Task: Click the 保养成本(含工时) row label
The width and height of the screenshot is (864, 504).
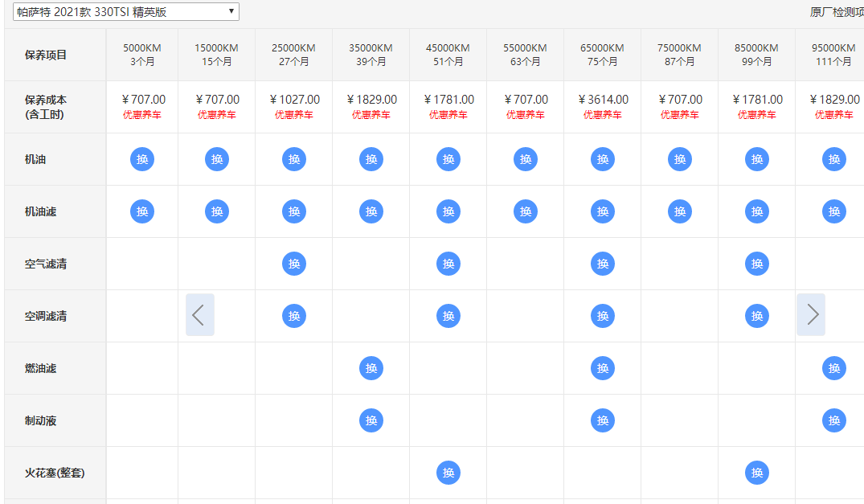Action: 47,107
